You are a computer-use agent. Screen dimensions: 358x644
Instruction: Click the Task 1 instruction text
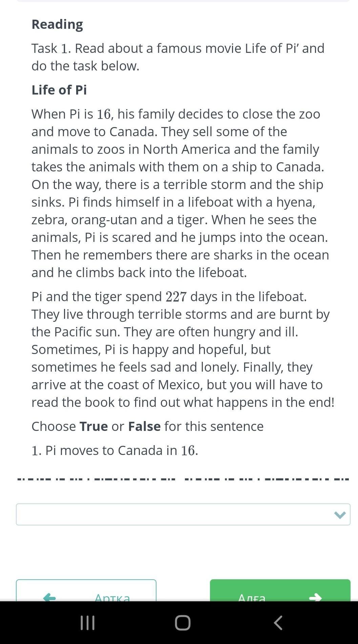[x=178, y=57]
